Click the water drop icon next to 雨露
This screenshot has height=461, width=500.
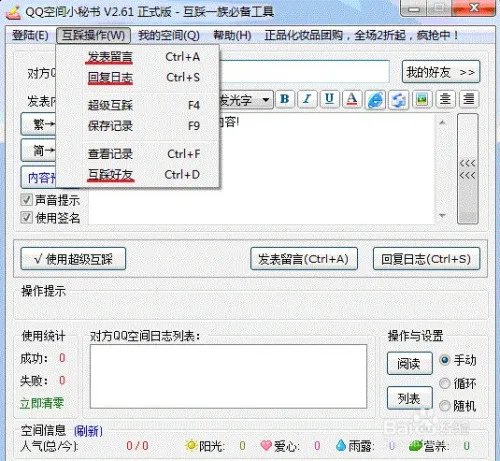341,445
